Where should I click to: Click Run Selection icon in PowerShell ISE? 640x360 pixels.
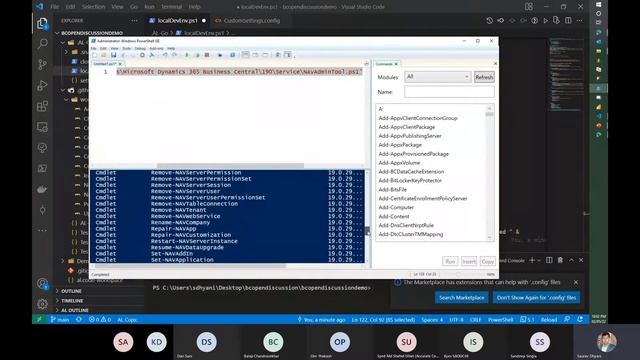coord(197,55)
